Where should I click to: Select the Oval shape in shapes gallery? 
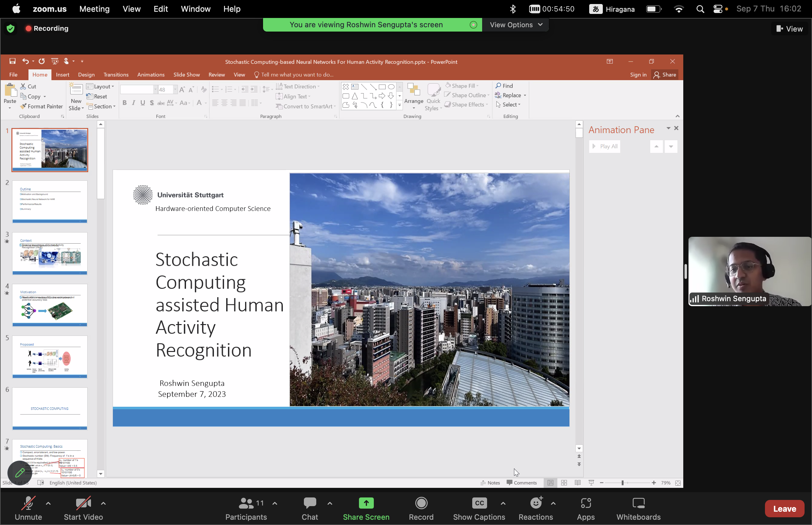[x=391, y=87]
